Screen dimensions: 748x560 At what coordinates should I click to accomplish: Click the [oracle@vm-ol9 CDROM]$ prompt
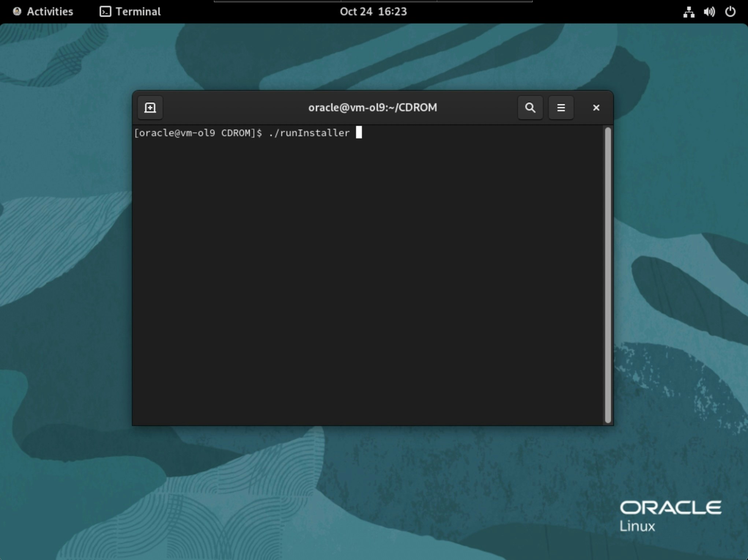click(x=198, y=133)
